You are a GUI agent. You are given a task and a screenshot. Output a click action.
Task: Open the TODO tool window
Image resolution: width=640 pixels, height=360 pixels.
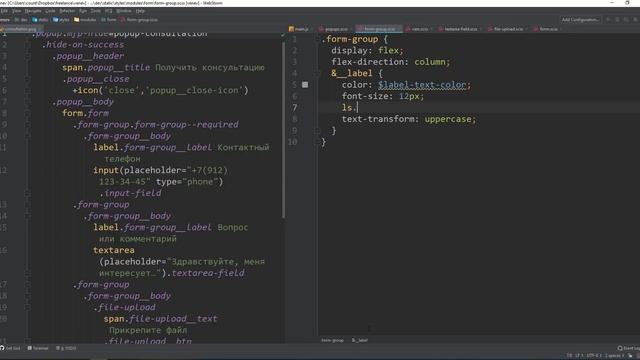(x=66, y=348)
